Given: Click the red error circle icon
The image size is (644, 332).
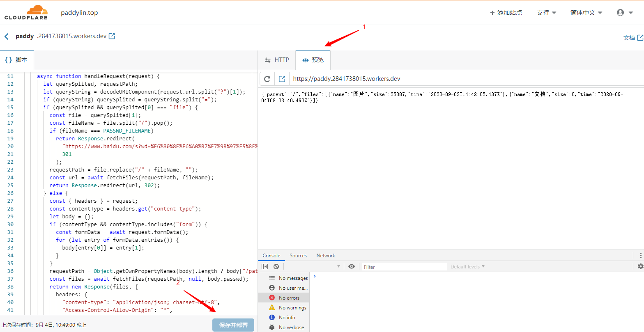Looking at the screenshot, I should [x=271, y=298].
